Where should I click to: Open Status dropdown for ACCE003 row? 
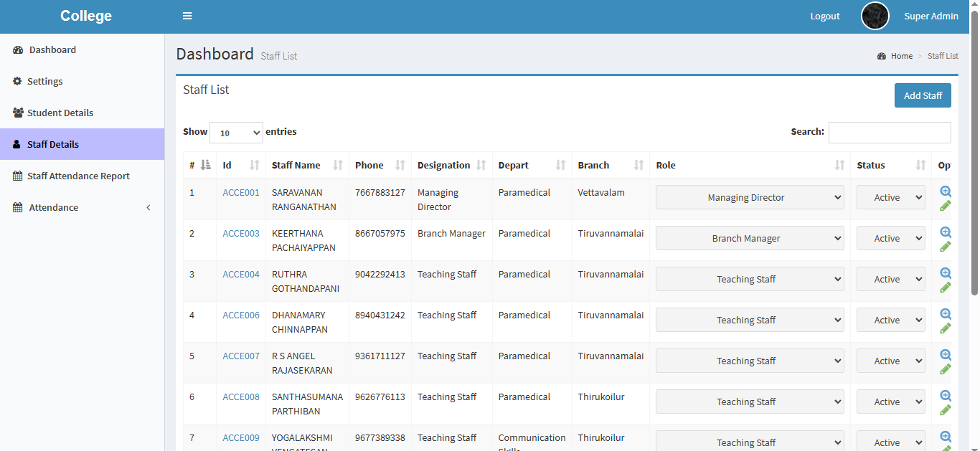890,239
